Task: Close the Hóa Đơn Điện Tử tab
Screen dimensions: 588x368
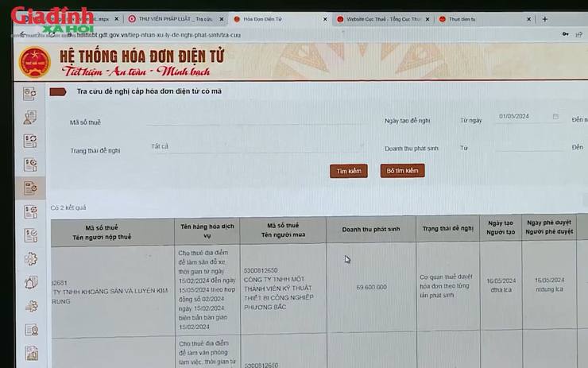Action: tap(321, 18)
